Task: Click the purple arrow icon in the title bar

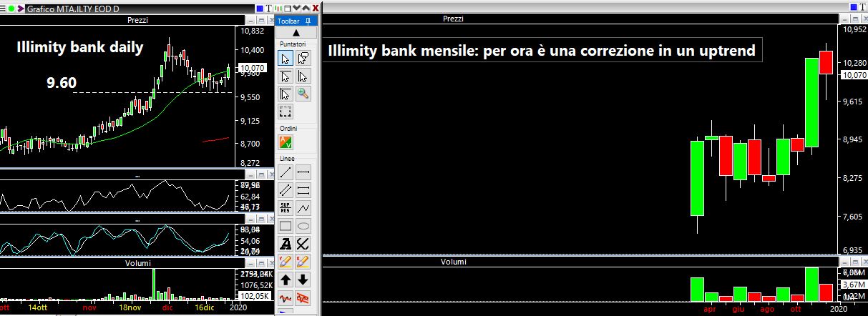Action: (20, 9)
